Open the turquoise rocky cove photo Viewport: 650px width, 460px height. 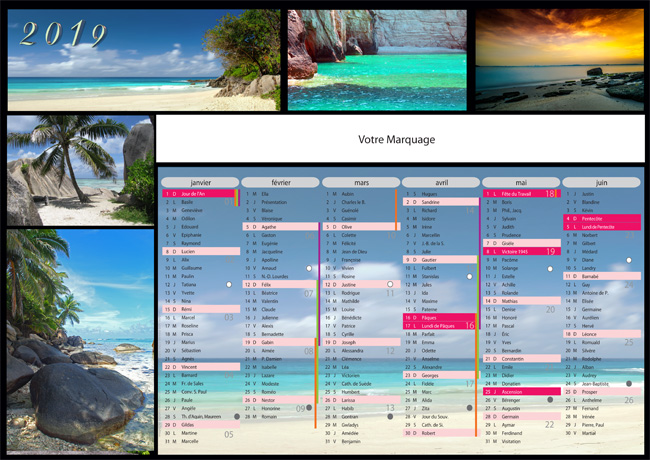[x=377, y=59]
